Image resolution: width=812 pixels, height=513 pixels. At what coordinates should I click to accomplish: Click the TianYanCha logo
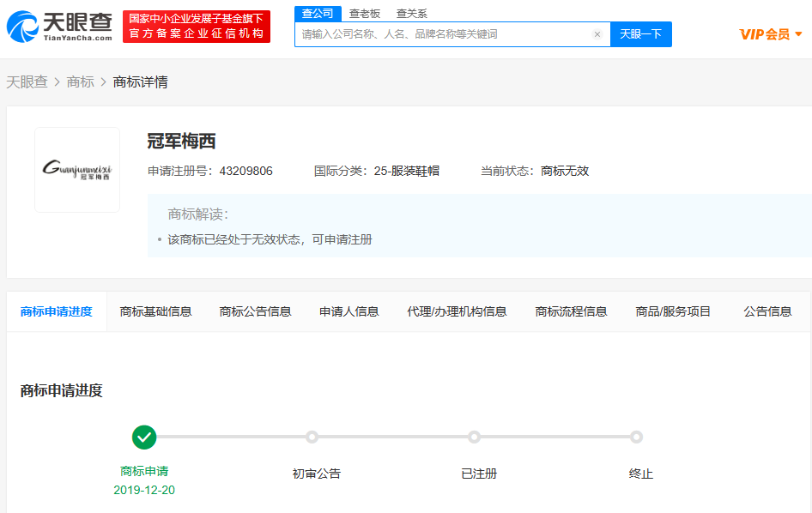59,27
